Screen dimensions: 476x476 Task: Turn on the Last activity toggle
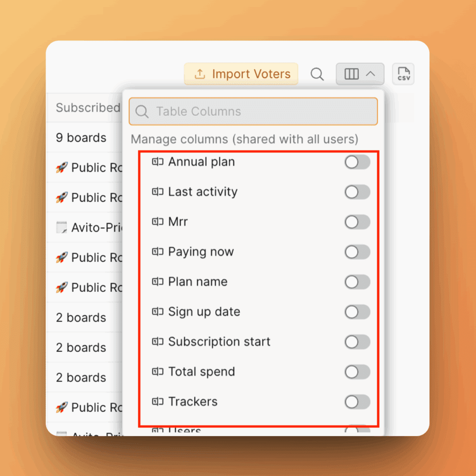click(357, 192)
